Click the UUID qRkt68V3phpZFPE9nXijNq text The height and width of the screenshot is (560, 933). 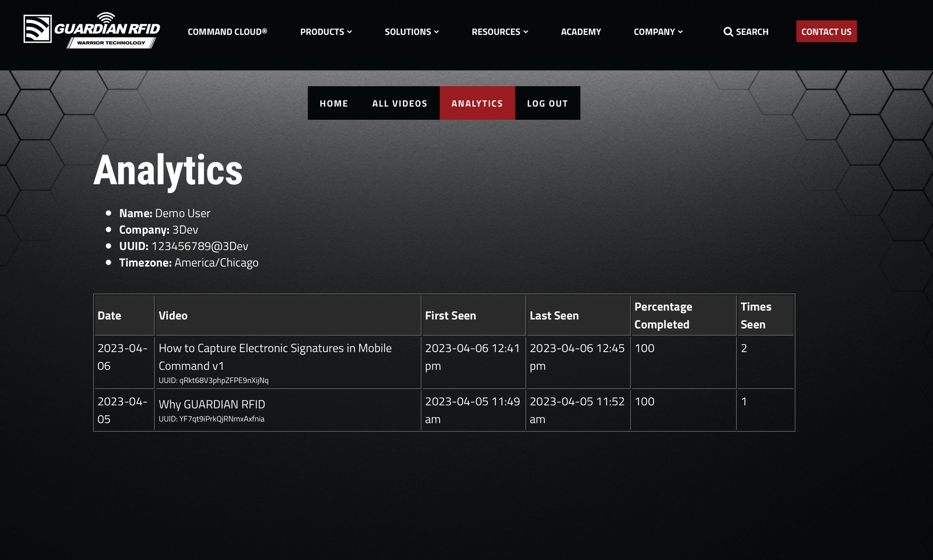(213, 380)
